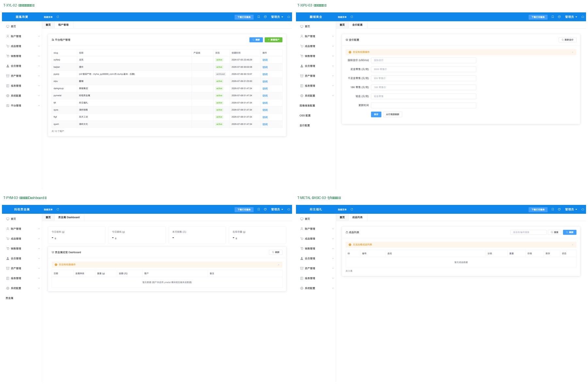
Task: Click 访问 link for qywh tenant
Action: pos(265,124)
